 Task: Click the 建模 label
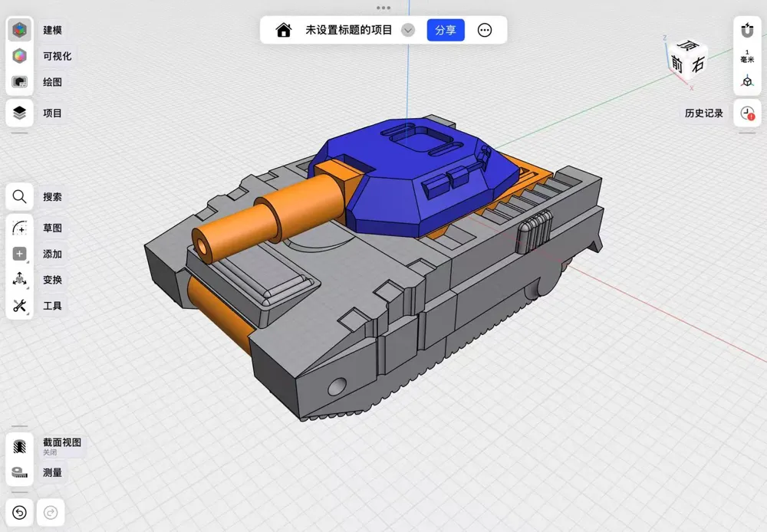[52, 31]
